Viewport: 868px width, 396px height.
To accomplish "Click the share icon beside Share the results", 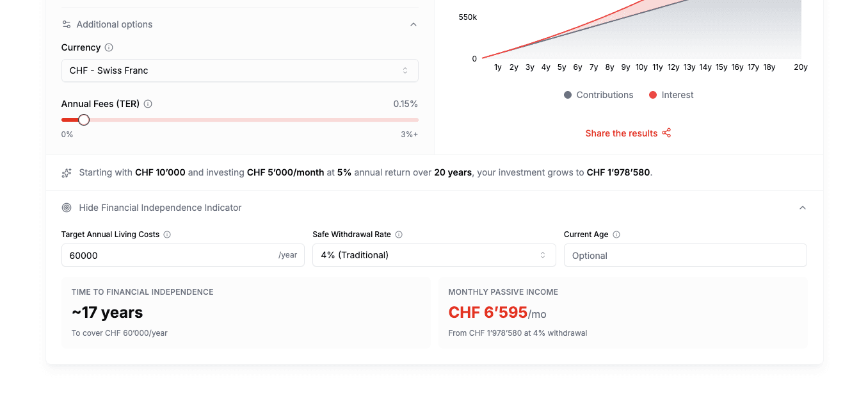I will 666,133.
